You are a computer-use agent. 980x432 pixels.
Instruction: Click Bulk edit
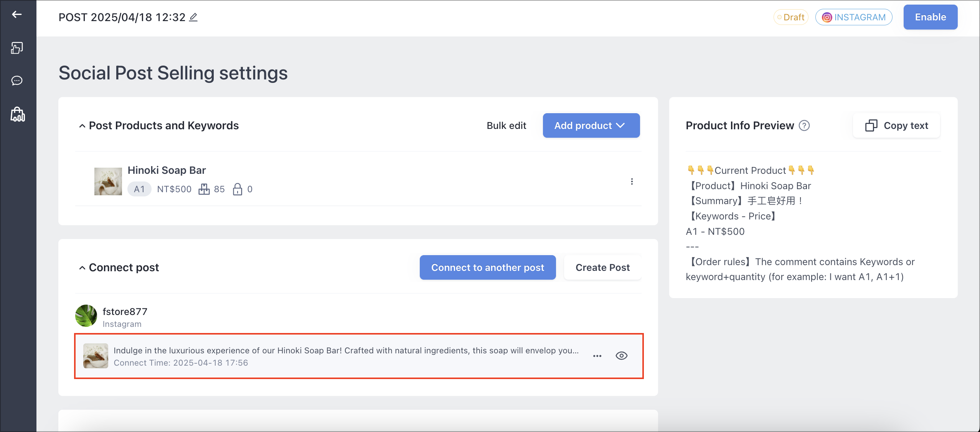tap(506, 125)
